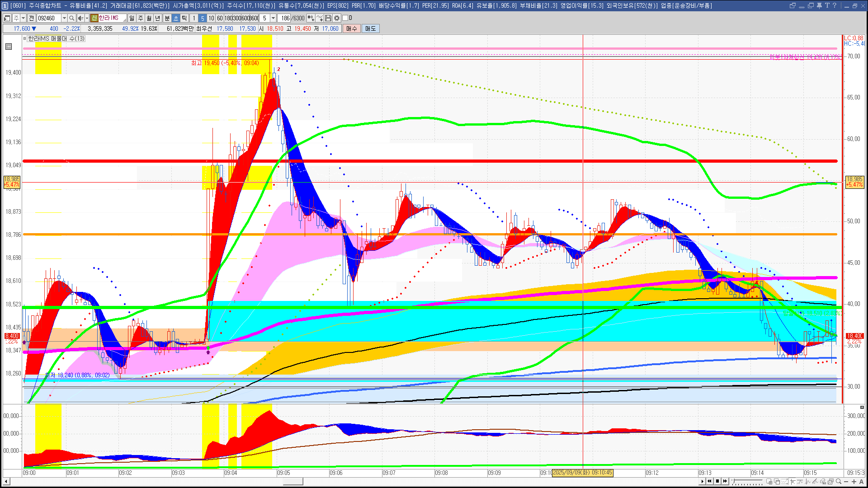Image resolution: width=868 pixels, height=488 pixels.
Task: Select the 60 interval tab
Action: 220,18
